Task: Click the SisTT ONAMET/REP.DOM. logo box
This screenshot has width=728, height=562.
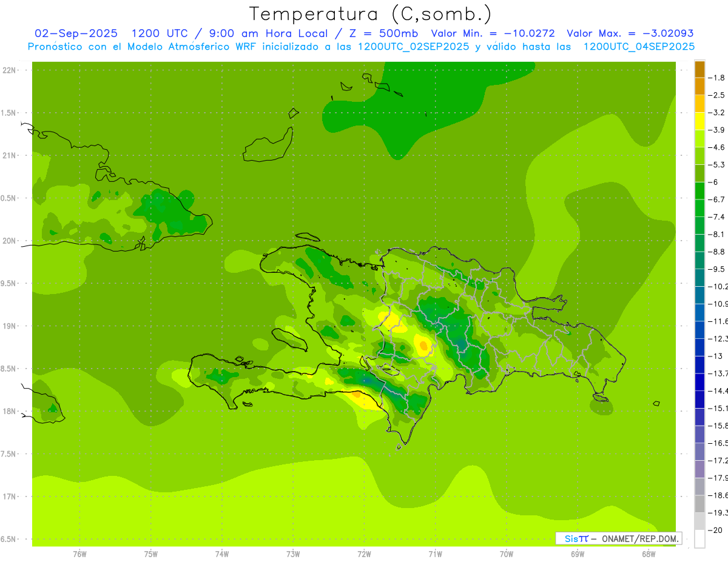Action: [618, 538]
